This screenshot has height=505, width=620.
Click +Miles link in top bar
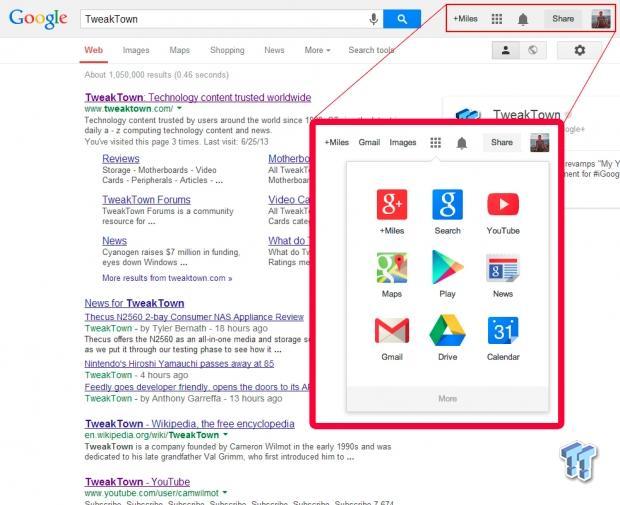click(465, 19)
